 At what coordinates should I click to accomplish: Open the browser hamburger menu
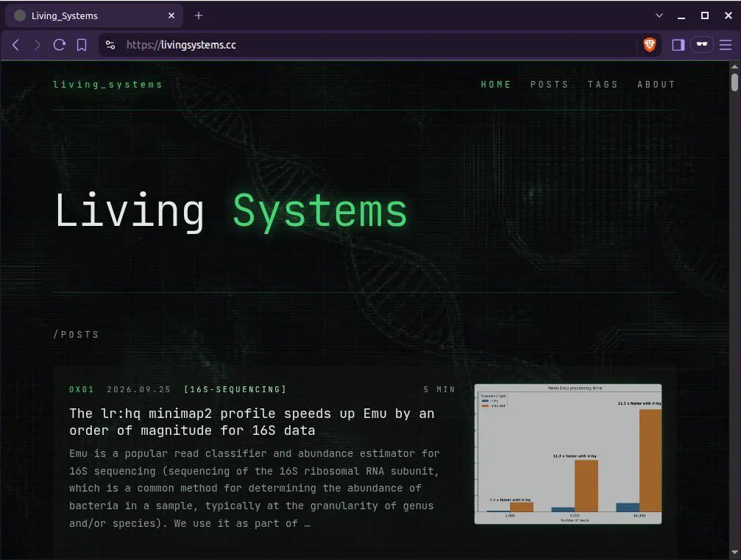point(726,45)
